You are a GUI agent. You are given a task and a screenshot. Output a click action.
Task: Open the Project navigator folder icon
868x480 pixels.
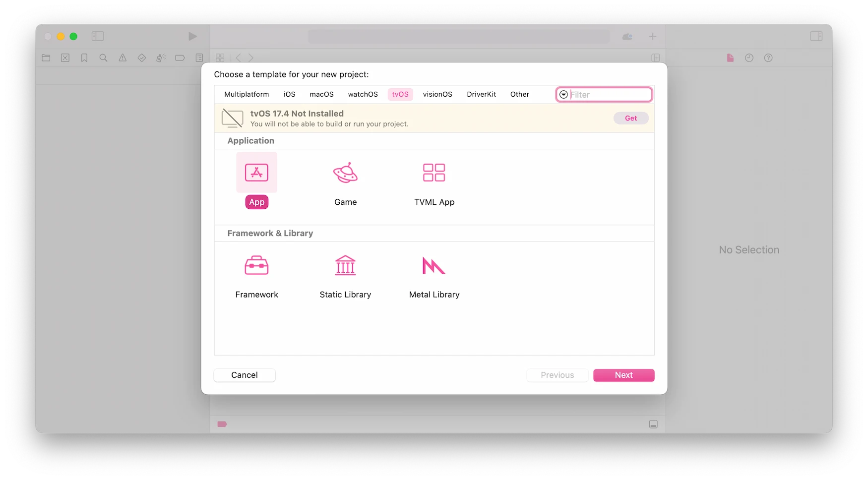46,58
